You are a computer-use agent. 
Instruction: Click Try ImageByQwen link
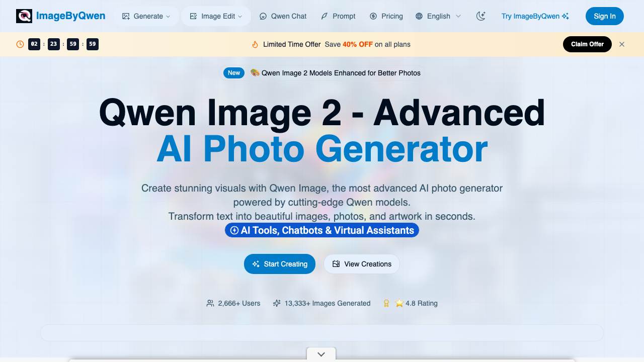[535, 16]
